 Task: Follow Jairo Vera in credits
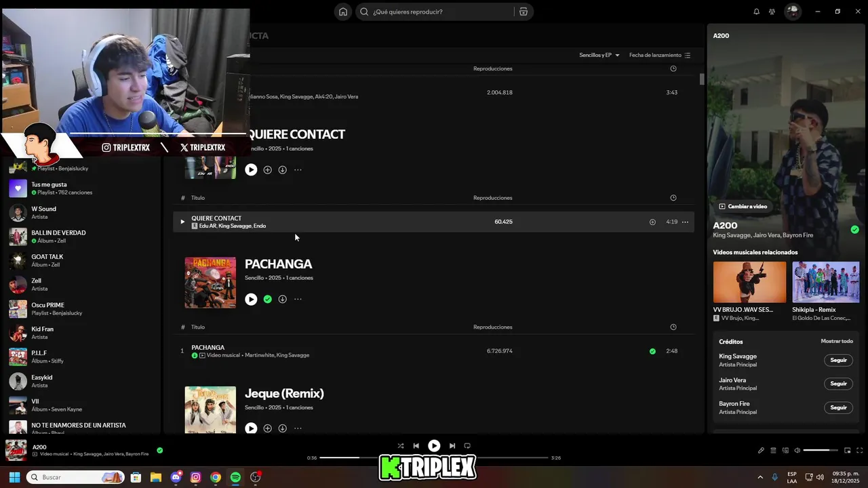point(838,384)
